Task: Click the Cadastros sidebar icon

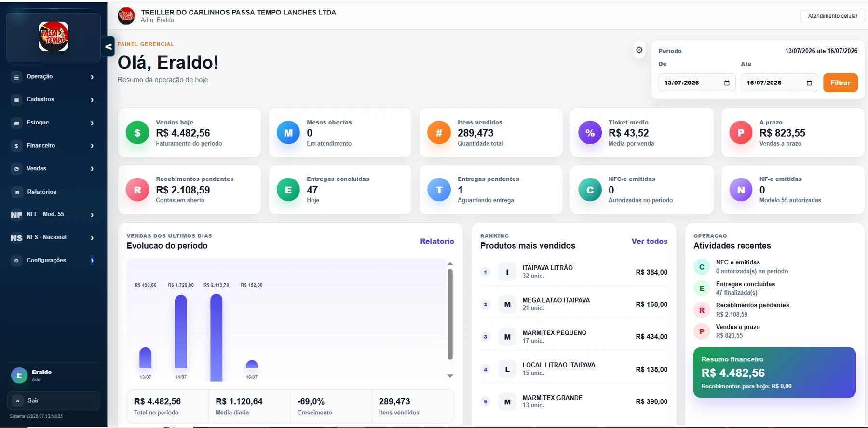Action: (16, 100)
